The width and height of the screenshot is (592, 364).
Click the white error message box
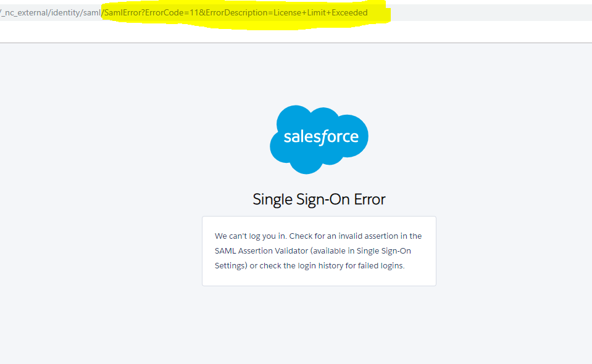[x=319, y=251]
